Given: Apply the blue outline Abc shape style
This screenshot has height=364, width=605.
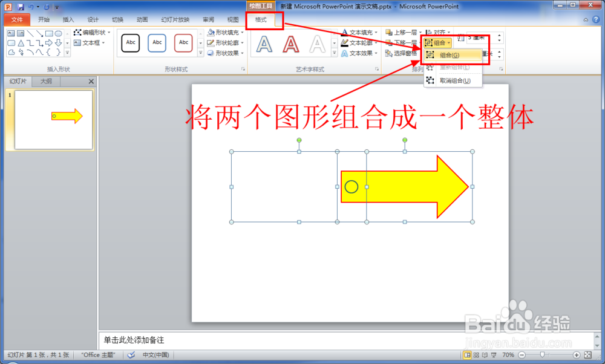Looking at the screenshot, I should point(157,43).
